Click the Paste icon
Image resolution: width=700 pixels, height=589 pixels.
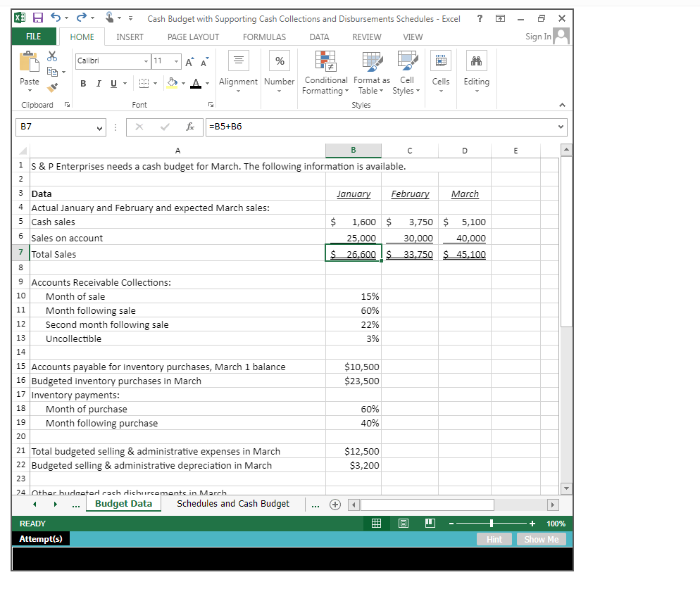pos(29,67)
